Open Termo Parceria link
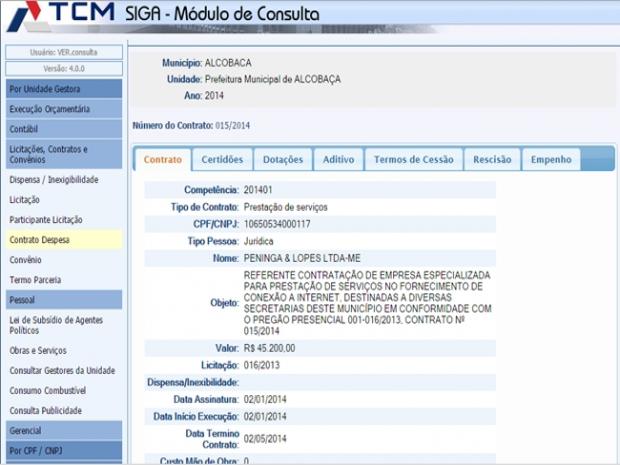This screenshot has height=465, width=620. click(35, 280)
